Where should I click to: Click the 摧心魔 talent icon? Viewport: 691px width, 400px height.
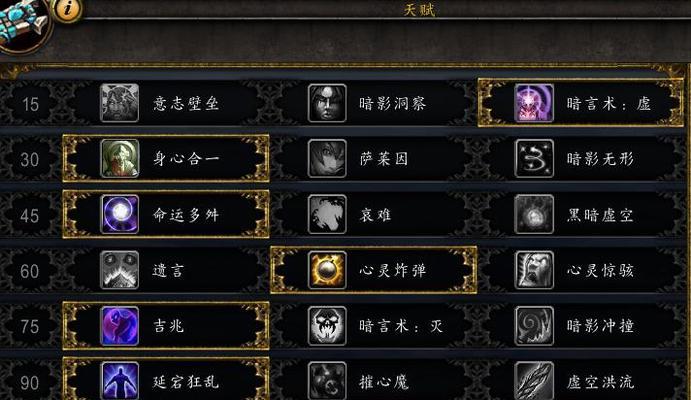[x=327, y=381]
